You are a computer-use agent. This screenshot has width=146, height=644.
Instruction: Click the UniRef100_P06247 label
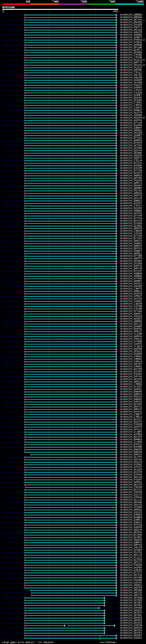tap(131, 85)
